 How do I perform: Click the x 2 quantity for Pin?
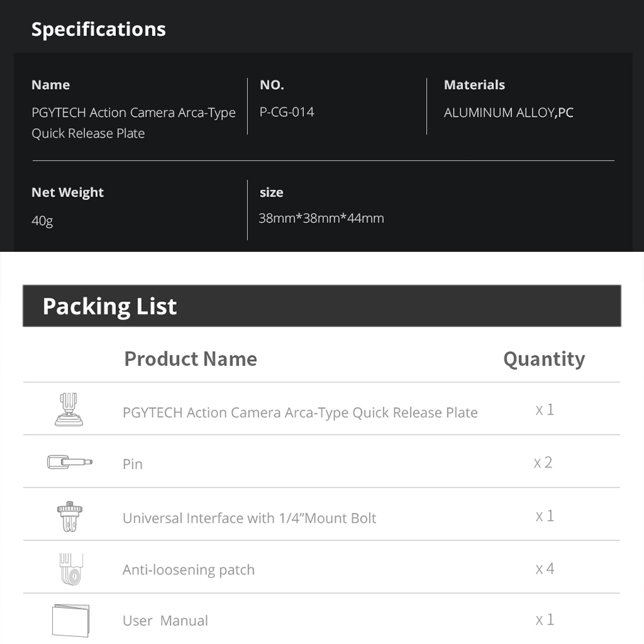tap(543, 463)
